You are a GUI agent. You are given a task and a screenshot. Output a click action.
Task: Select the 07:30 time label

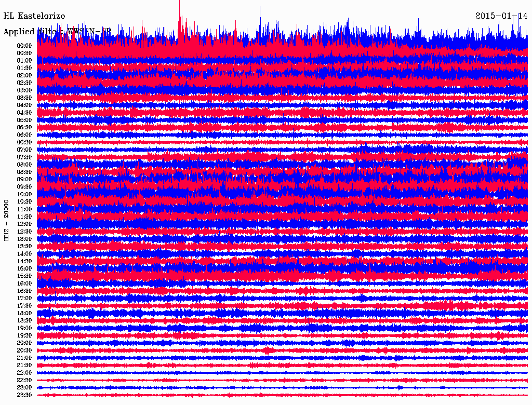(24, 157)
